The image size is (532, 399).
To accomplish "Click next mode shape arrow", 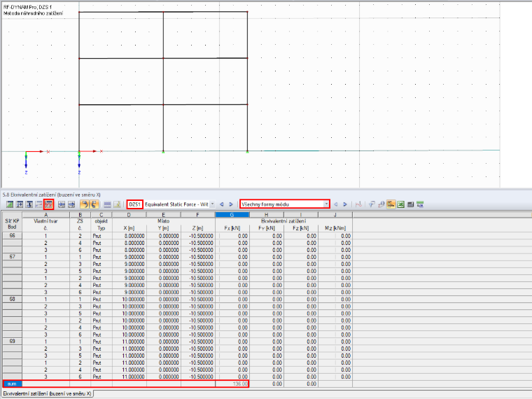I will [x=345, y=204].
